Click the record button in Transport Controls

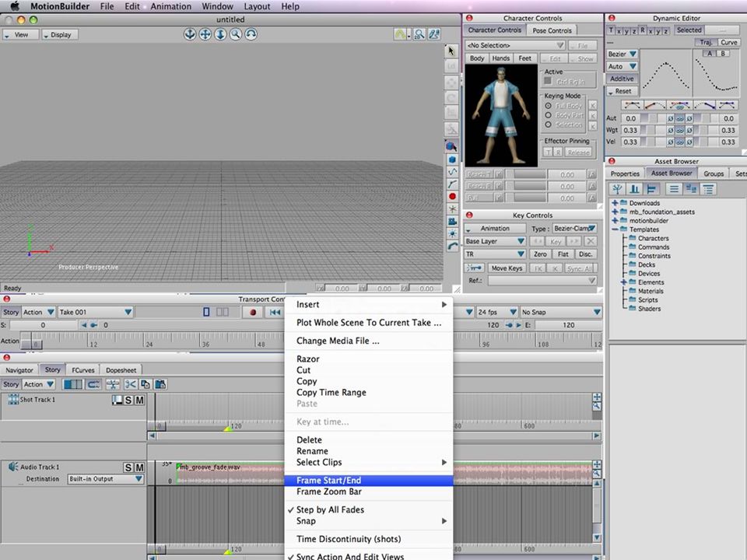253,313
